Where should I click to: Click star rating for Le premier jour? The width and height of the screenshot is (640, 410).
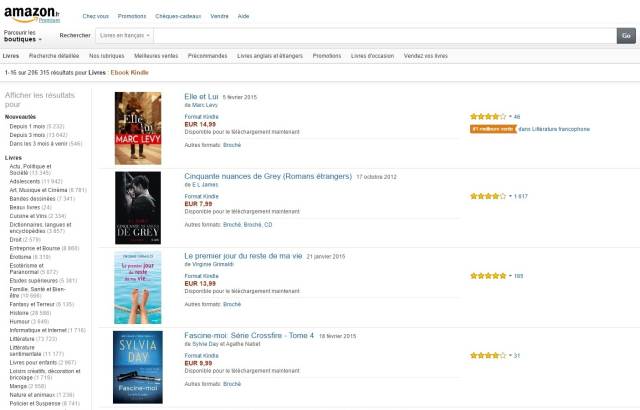(x=488, y=276)
